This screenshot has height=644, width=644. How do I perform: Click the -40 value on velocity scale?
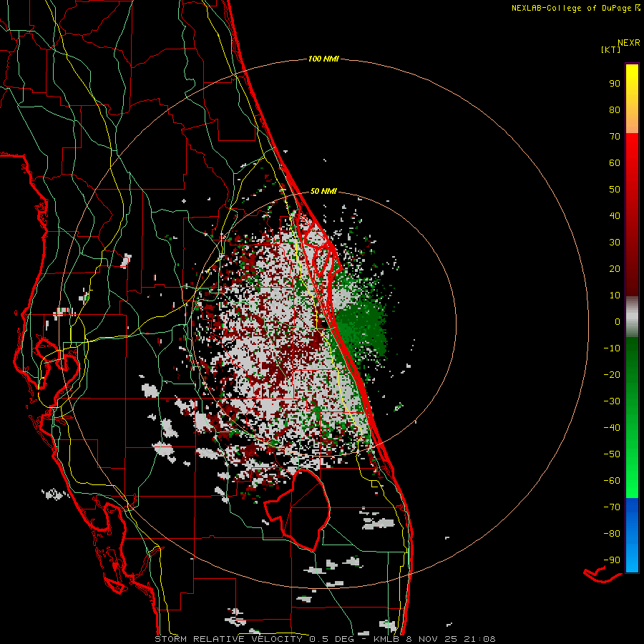[612, 428]
